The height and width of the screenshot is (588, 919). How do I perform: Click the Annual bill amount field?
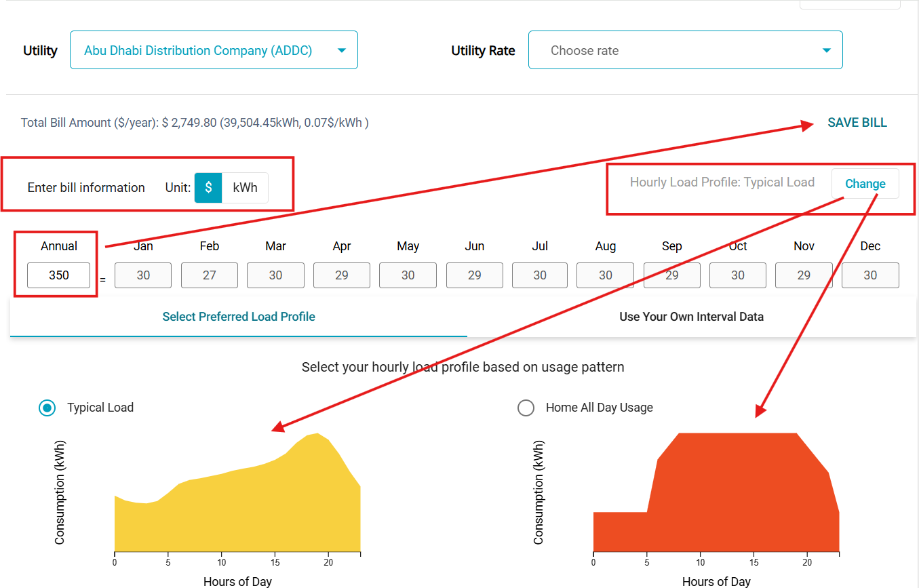point(58,276)
